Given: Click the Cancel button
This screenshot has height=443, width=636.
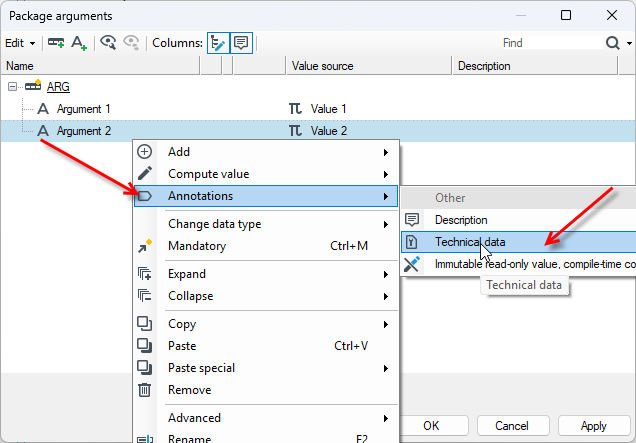Looking at the screenshot, I should [512, 426].
